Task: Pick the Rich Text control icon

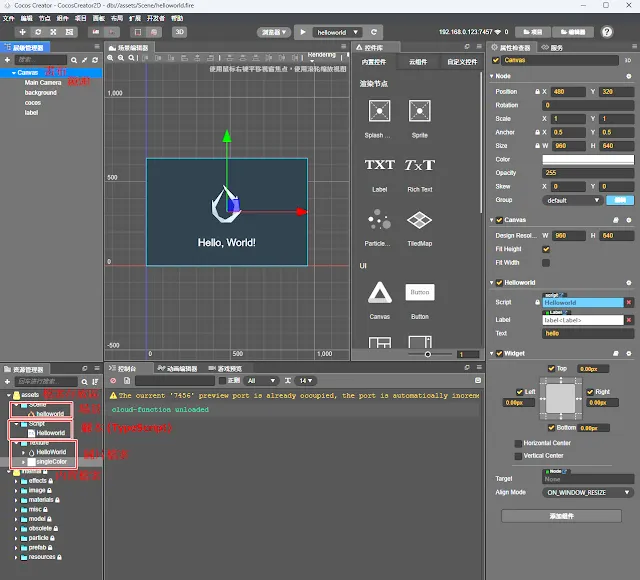Action: [420, 165]
